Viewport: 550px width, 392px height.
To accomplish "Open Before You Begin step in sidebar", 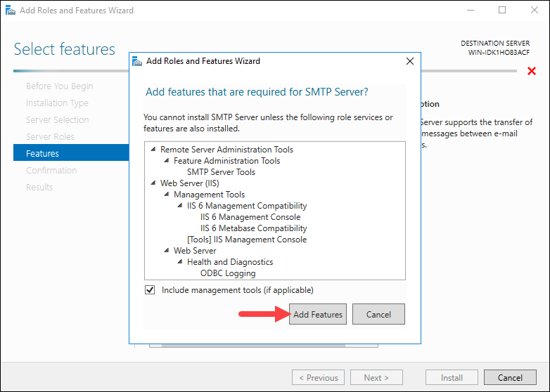I will tap(59, 86).
